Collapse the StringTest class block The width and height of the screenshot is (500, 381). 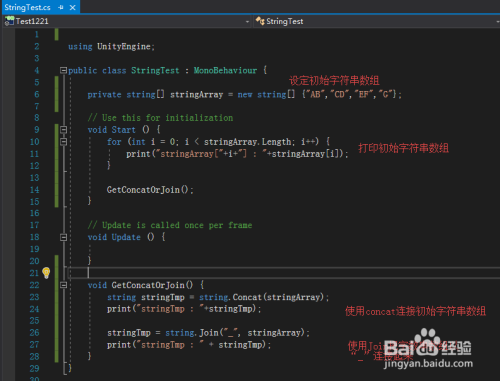(63, 70)
